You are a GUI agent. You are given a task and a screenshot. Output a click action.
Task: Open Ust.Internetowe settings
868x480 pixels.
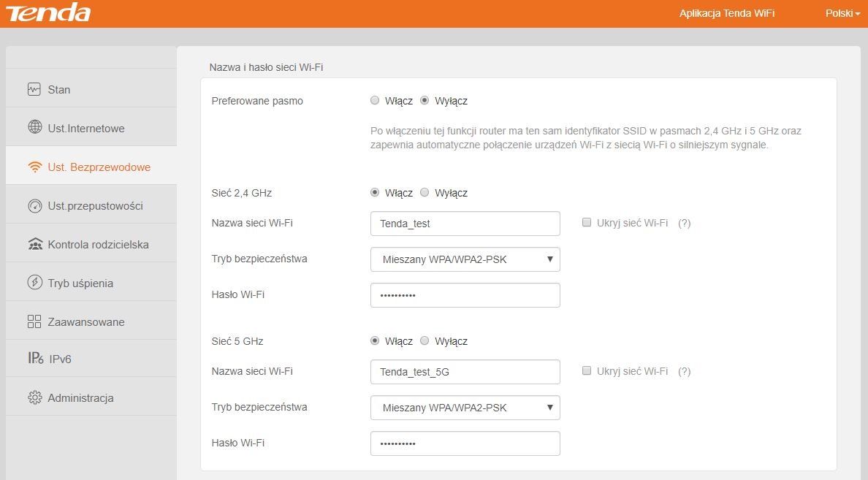[x=91, y=127]
